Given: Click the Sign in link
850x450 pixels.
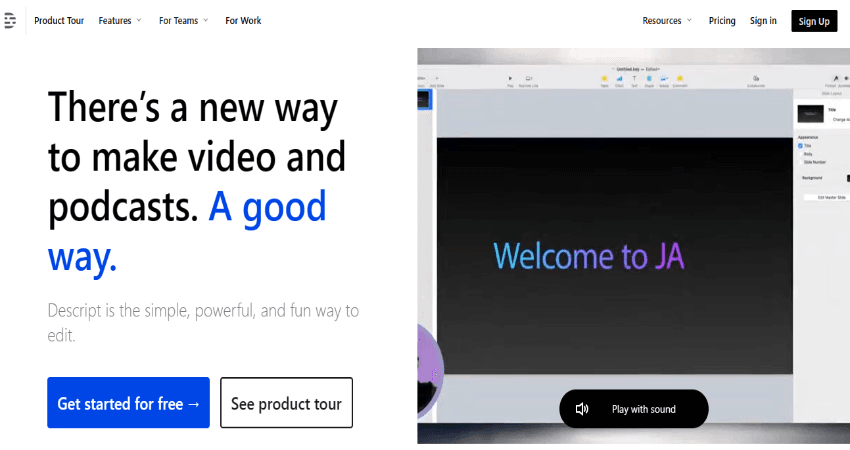Looking at the screenshot, I should 763,21.
